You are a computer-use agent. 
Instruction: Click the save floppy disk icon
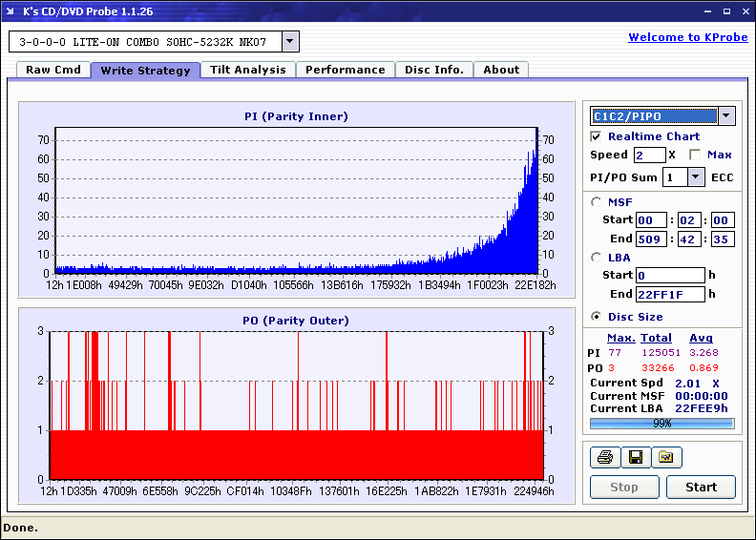[635, 458]
